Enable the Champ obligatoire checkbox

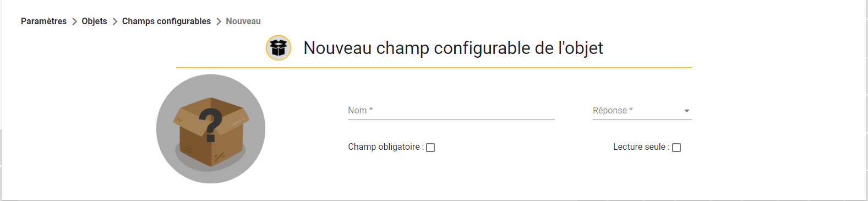[430, 148]
